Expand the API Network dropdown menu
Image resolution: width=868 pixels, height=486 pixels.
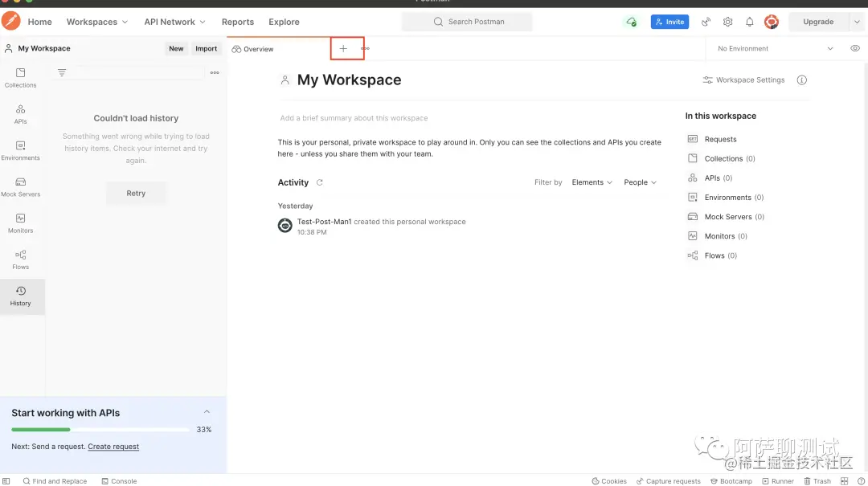tap(174, 22)
